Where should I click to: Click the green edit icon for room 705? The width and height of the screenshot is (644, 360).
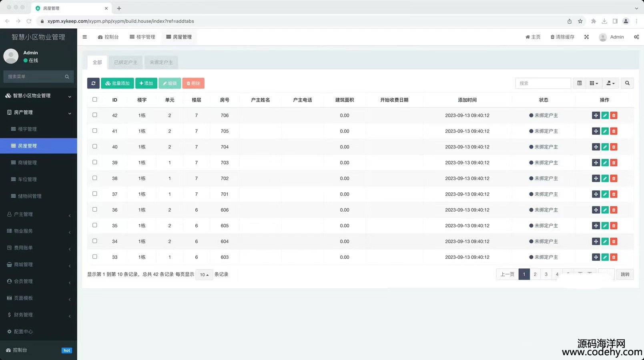point(605,131)
